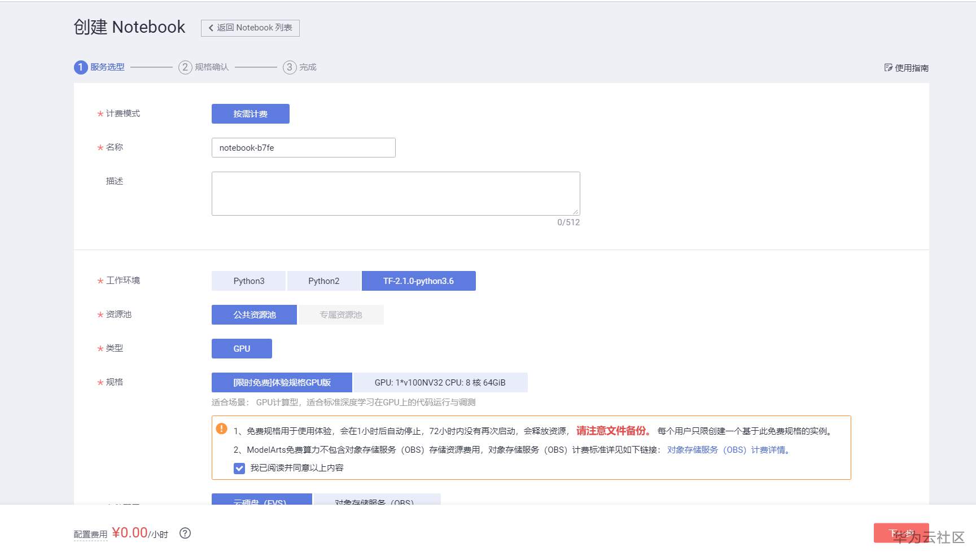Choose 公共资源池 resource pool
976x560 pixels.
(x=255, y=314)
